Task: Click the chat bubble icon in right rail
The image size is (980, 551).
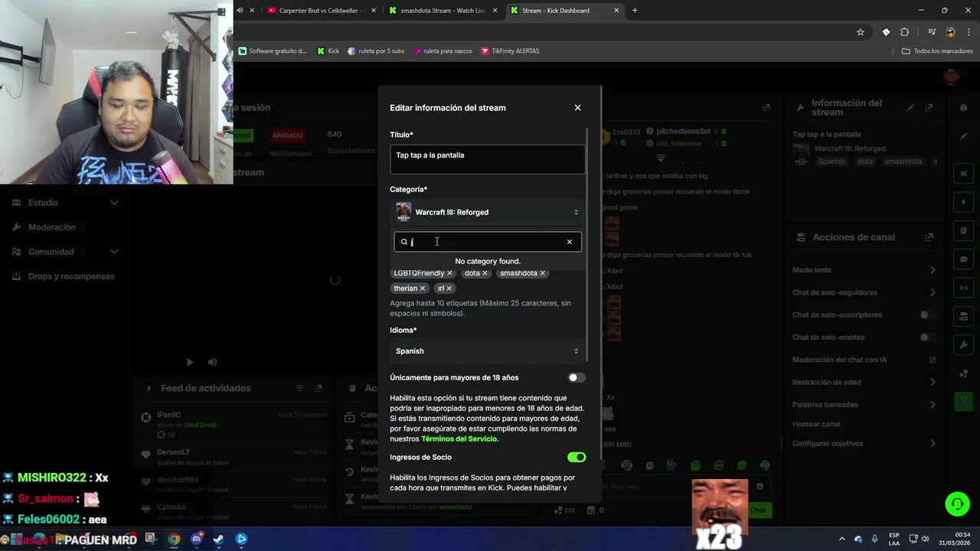Action: [964, 259]
